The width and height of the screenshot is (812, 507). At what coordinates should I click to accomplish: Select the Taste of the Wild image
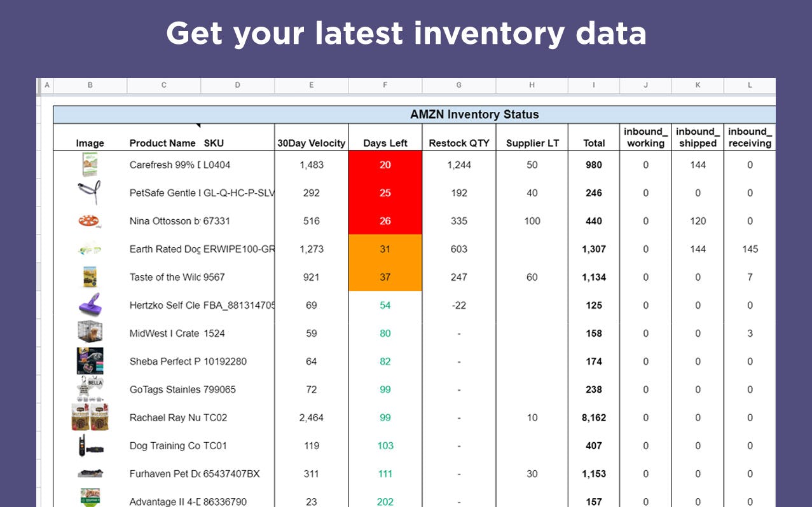[90, 277]
